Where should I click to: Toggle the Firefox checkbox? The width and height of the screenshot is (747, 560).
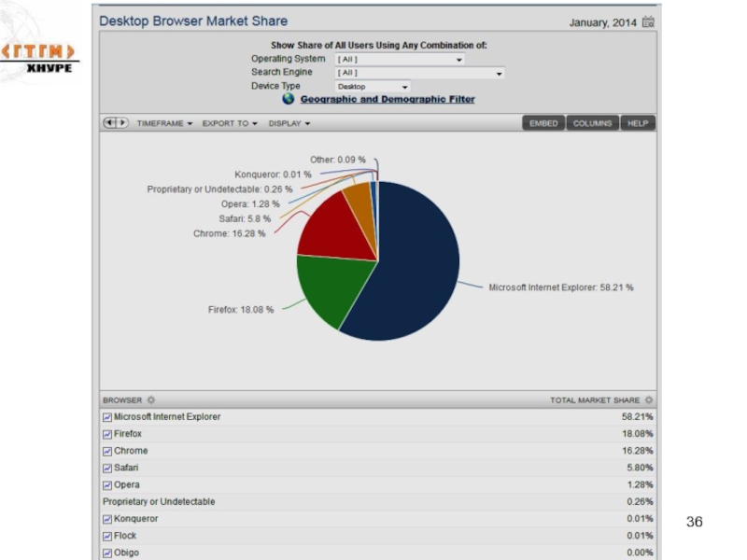pyautogui.click(x=107, y=434)
